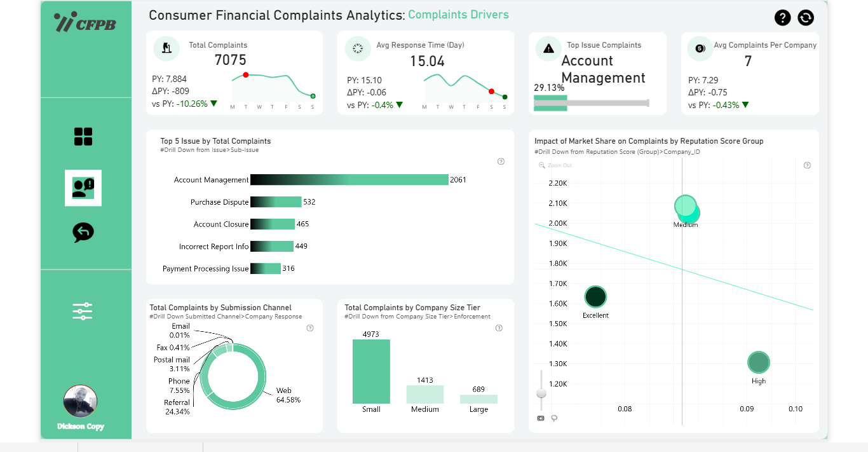
Task: Expand the Small company size tier column
Action: pos(371,371)
